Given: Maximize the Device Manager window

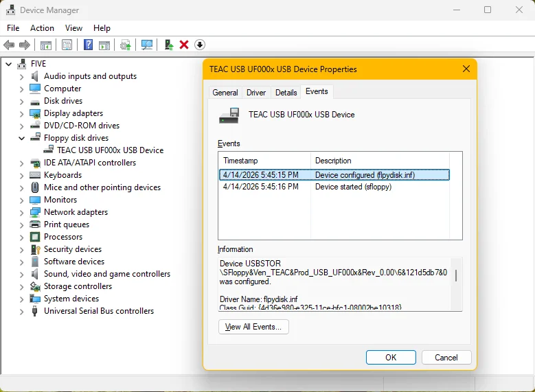Looking at the screenshot, I should point(488,10).
